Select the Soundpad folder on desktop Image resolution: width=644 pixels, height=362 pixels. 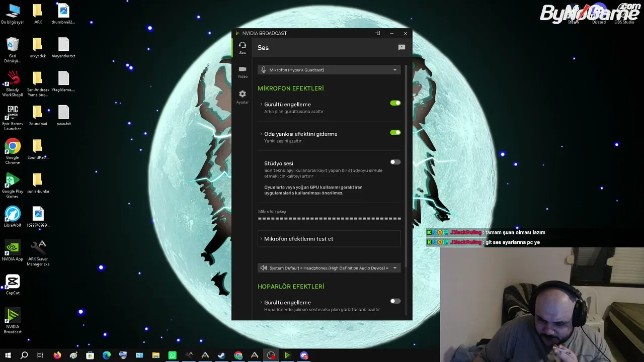point(38,116)
